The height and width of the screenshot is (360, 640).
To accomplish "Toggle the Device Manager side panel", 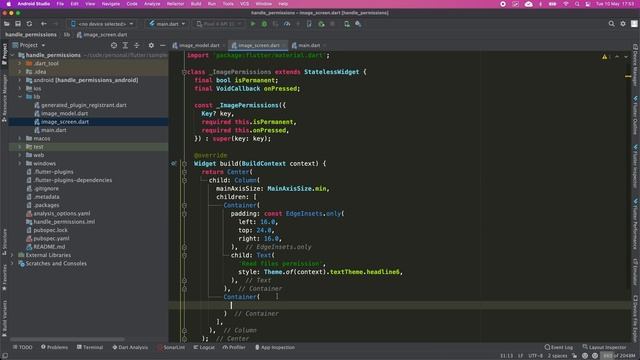I will click(x=636, y=64).
